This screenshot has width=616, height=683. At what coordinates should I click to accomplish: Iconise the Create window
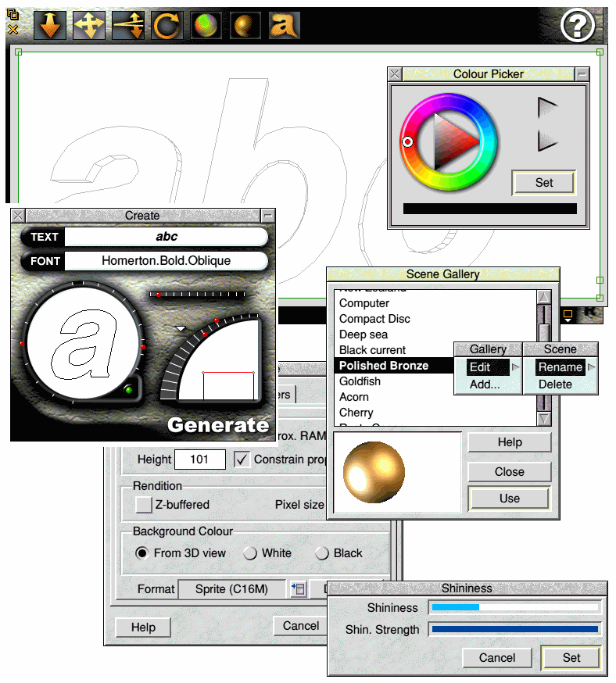coord(268,215)
